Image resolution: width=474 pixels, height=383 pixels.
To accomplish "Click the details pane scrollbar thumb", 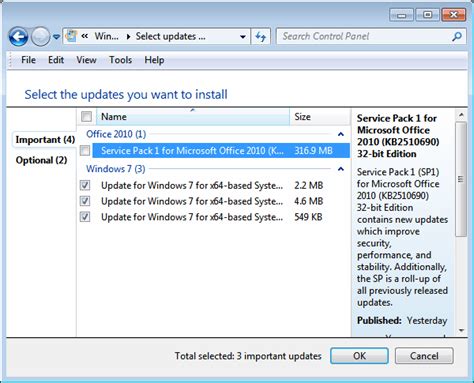I will pyautogui.click(x=461, y=179).
